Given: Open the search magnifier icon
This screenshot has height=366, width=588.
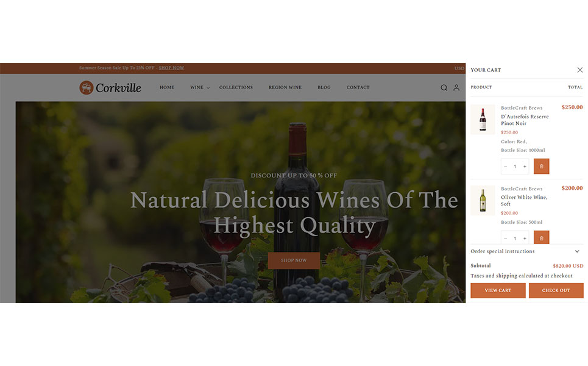Looking at the screenshot, I should 444,87.
